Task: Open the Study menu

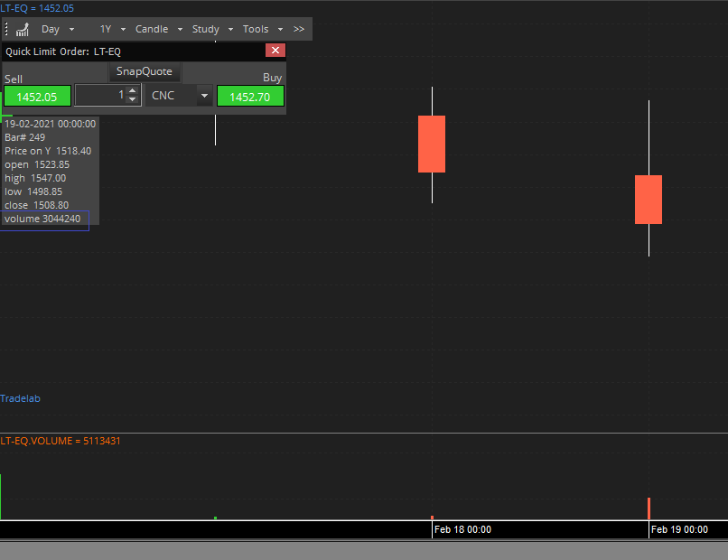Action: pyautogui.click(x=212, y=29)
